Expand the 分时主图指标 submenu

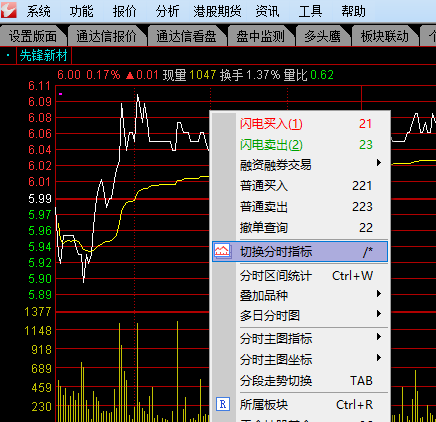pos(301,339)
